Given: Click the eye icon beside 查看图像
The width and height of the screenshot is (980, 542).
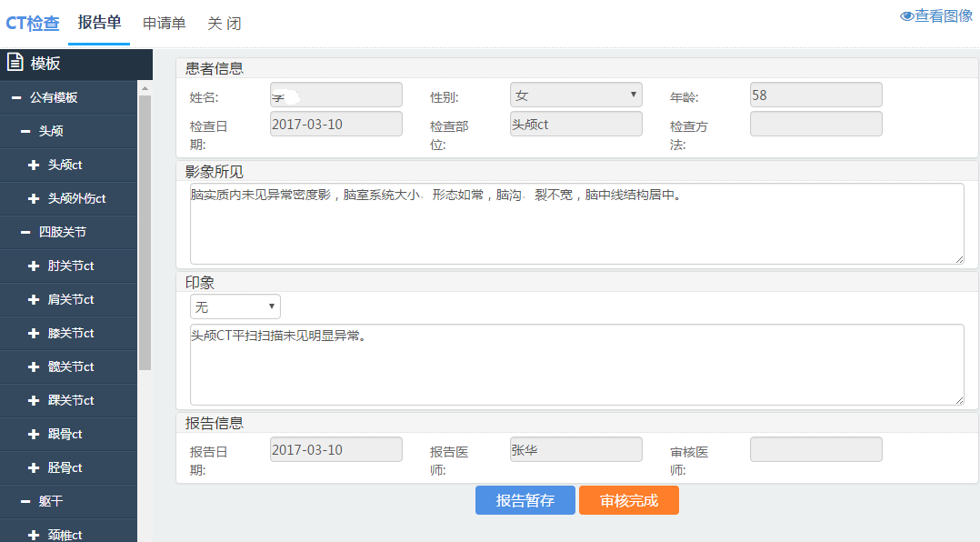Looking at the screenshot, I should [x=906, y=16].
